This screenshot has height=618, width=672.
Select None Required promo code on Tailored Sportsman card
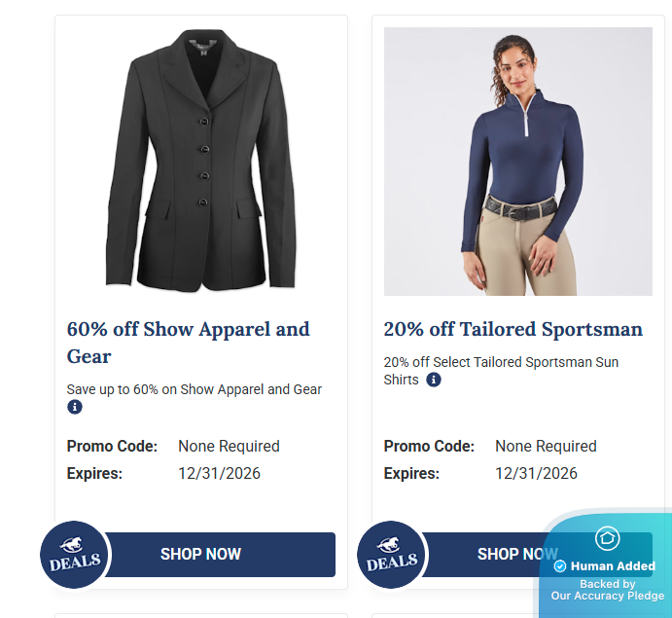coord(546,446)
